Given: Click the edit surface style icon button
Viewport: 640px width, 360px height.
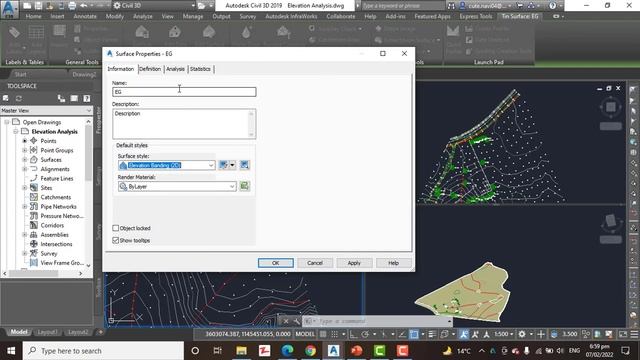Looking at the screenshot, I should tap(224, 165).
